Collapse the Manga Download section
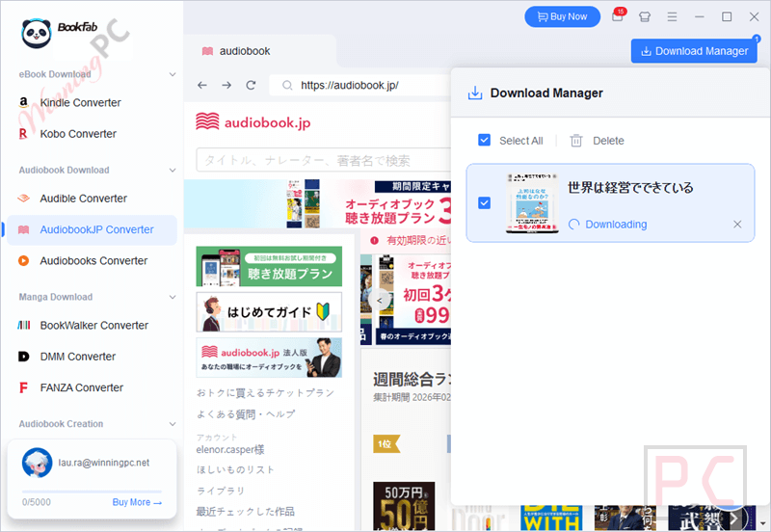This screenshot has height=532, width=771. coord(173,297)
